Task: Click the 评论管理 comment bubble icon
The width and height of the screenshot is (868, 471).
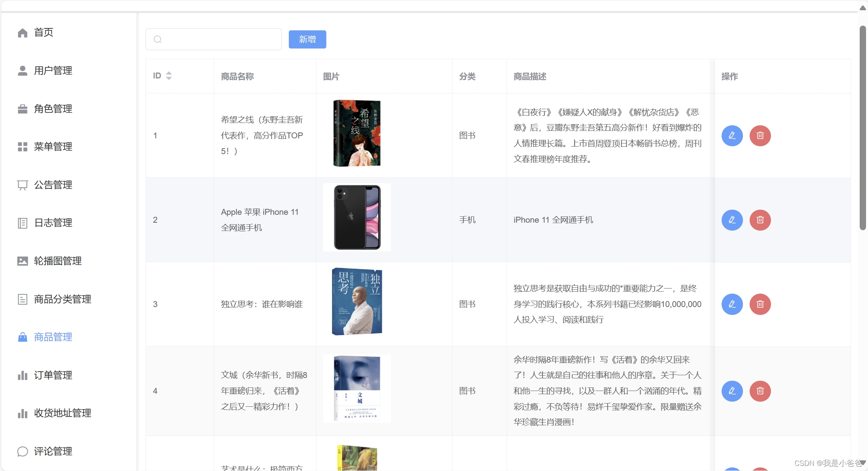Action: click(22, 451)
